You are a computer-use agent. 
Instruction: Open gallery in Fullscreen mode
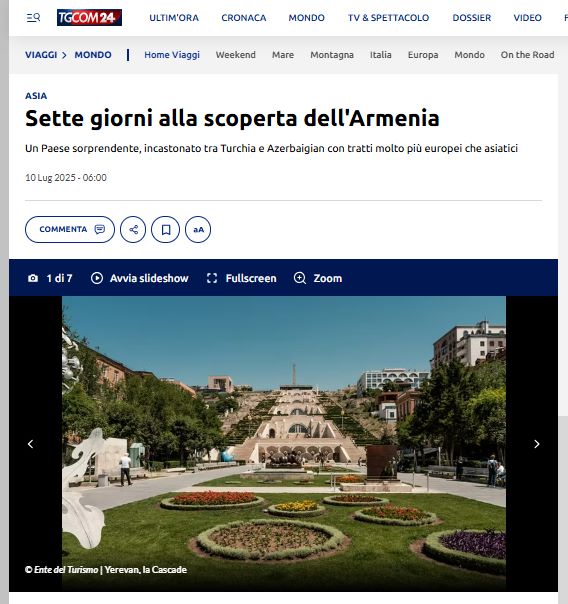coord(241,278)
